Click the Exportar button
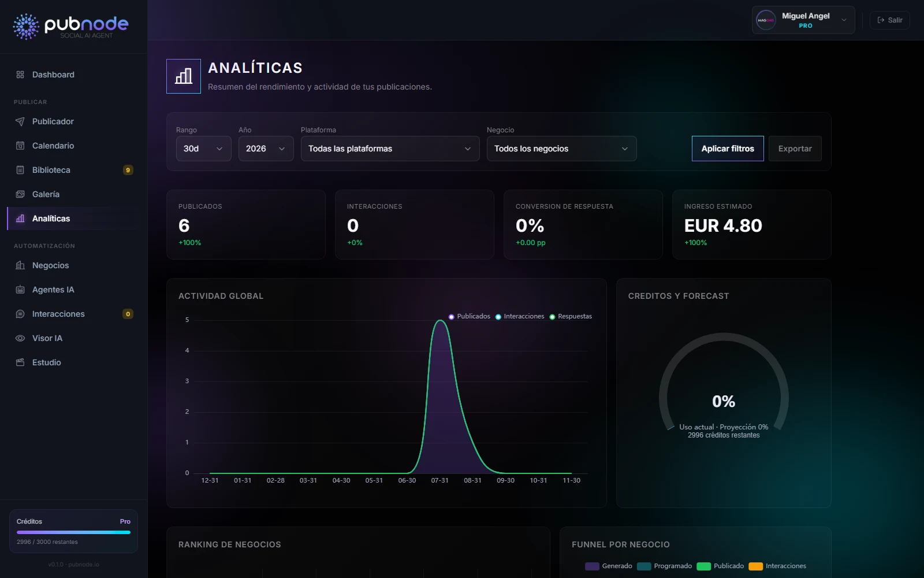The width and height of the screenshot is (924, 578). (x=795, y=149)
